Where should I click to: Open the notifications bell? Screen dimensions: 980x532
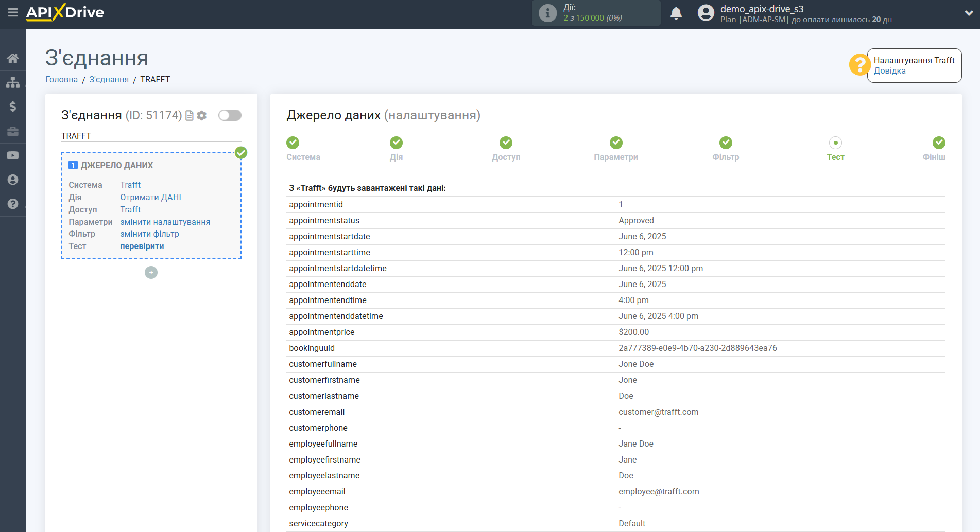[x=676, y=13]
